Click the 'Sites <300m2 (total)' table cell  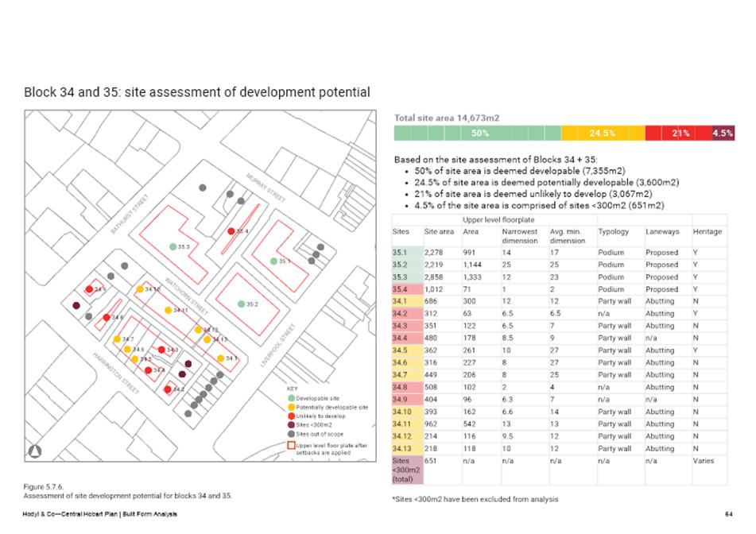[407, 470]
